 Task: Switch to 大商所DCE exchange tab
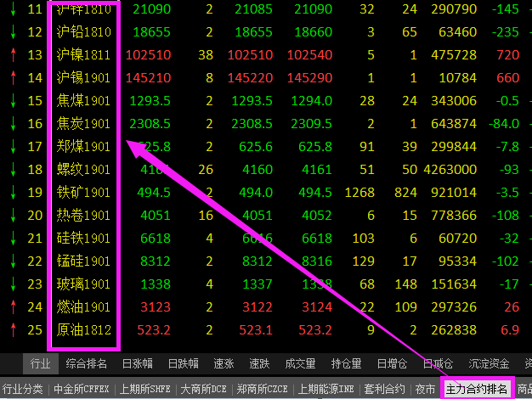pos(204,389)
